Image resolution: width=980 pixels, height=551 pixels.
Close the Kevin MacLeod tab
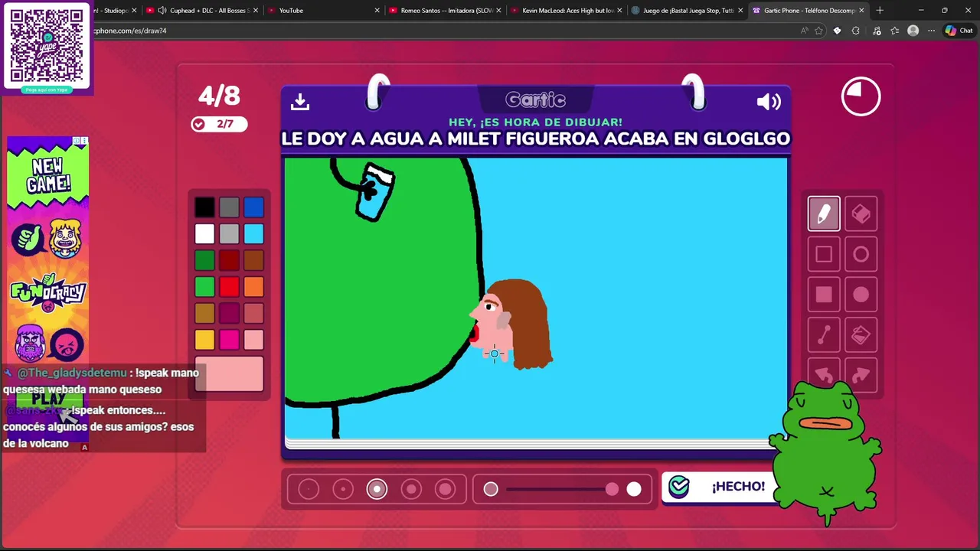point(620,11)
